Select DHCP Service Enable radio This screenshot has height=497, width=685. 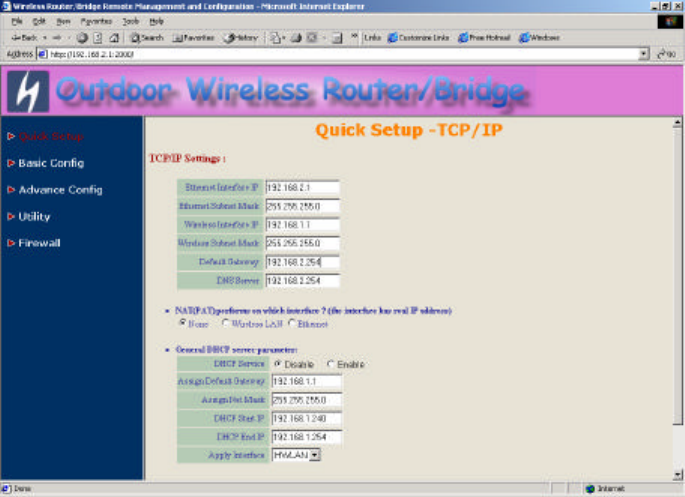(x=330, y=363)
